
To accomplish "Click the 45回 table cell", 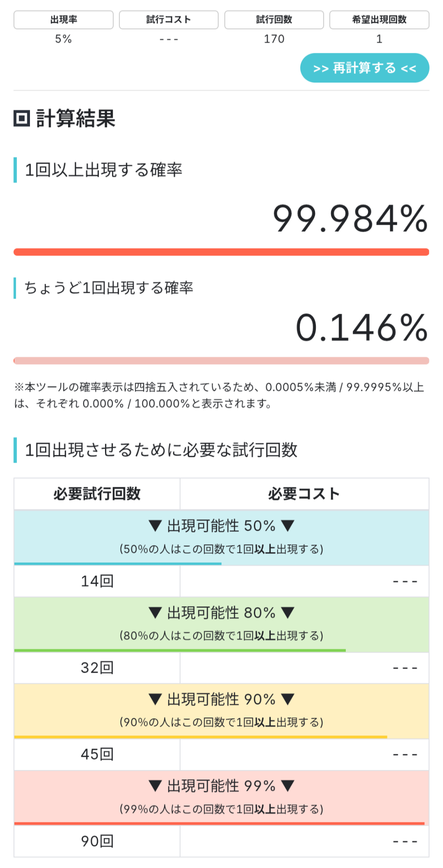I will tap(97, 755).
